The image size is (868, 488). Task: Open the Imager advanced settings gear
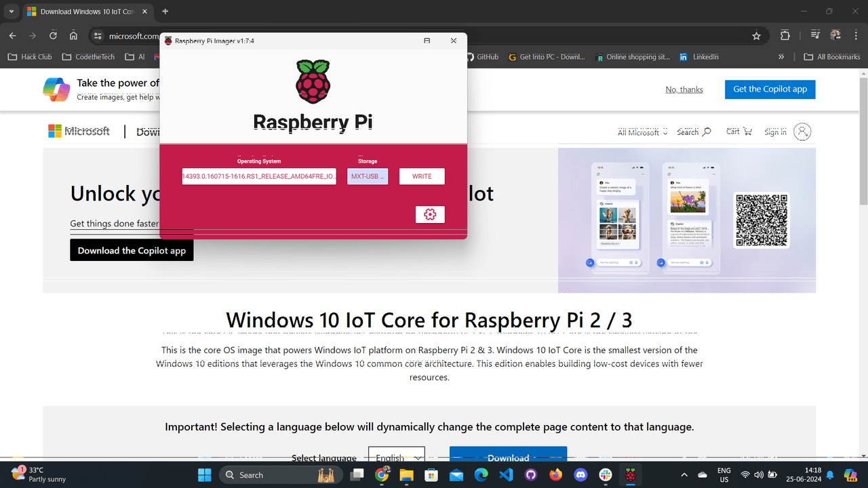pos(430,214)
